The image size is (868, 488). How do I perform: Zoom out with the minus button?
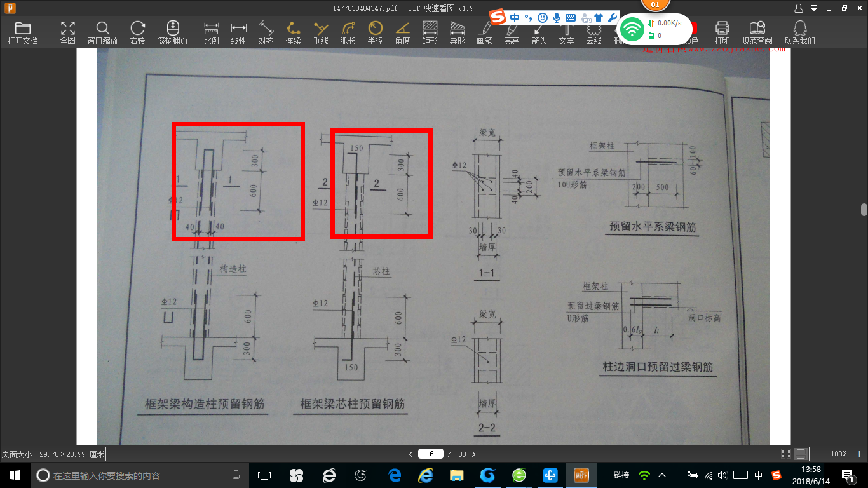point(818,454)
